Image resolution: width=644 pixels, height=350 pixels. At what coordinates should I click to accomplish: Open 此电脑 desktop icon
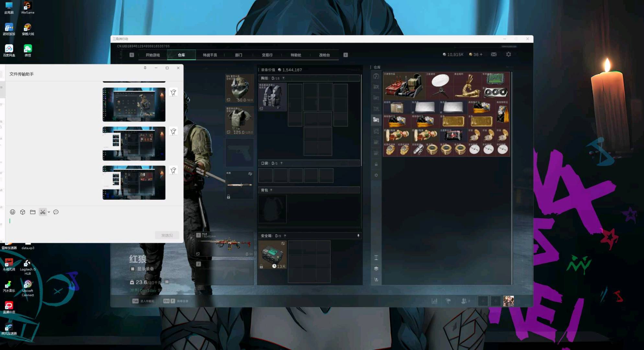coord(9,8)
